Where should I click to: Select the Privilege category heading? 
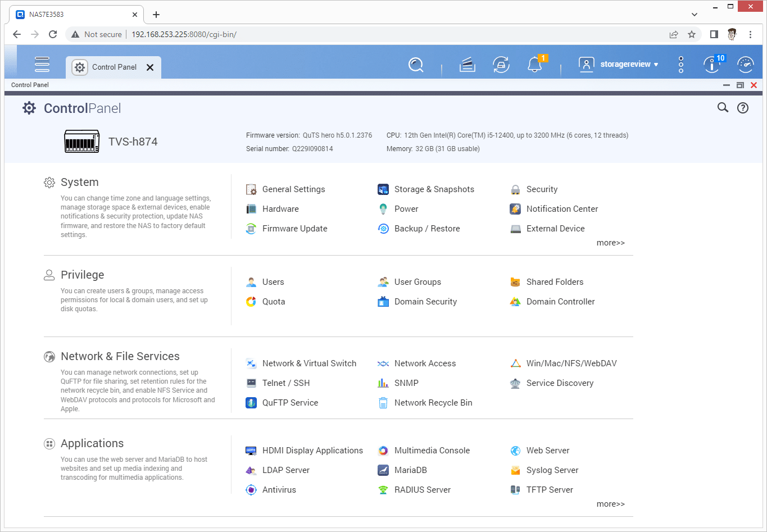(x=82, y=275)
